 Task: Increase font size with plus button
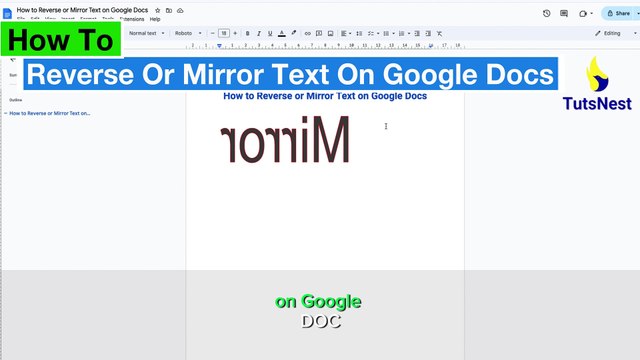coord(235,33)
